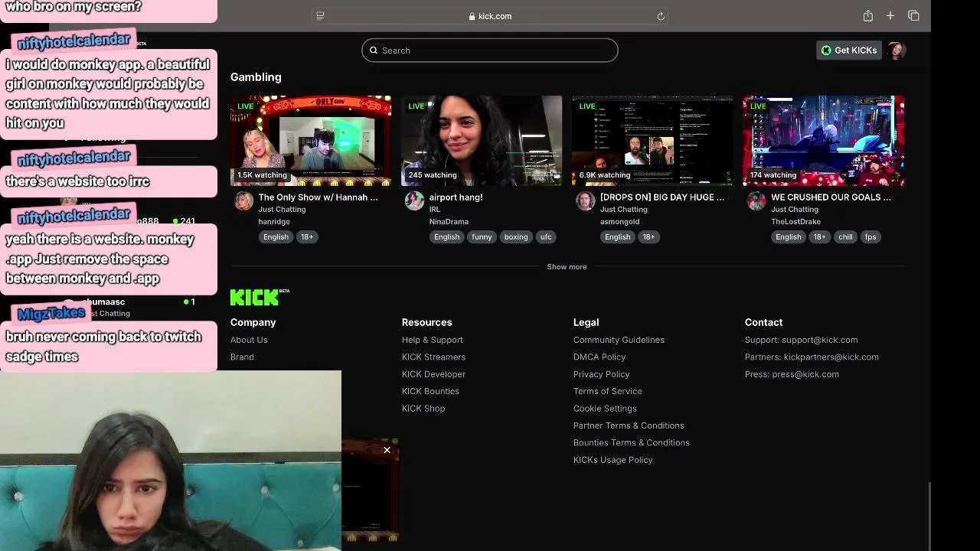Screen dimensions: 980x551
Task: Open the KICK Shop link
Action: point(423,409)
